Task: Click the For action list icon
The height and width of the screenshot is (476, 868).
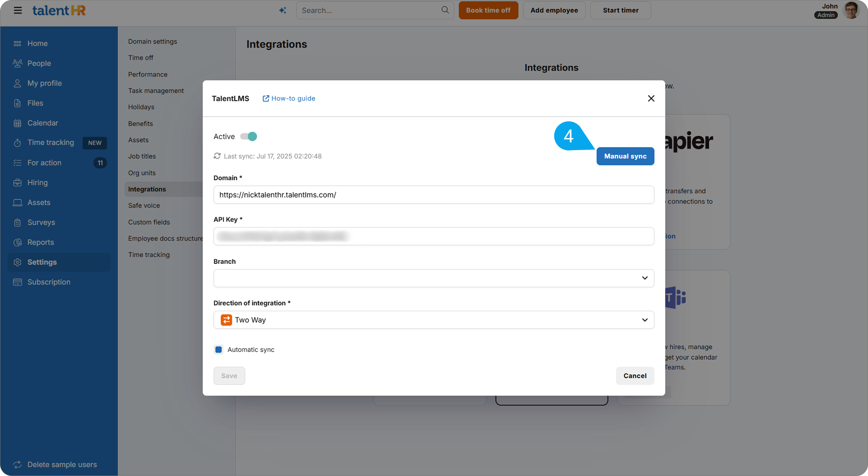Action: (x=17, y=163)
